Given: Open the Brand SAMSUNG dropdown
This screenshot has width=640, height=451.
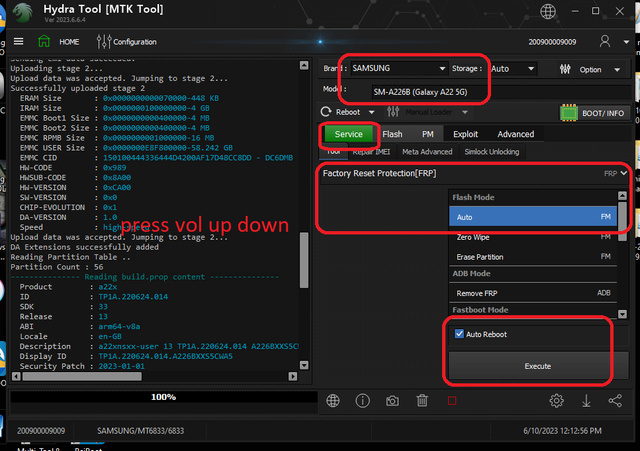Looking at the screenshot, I should point(398,69).
